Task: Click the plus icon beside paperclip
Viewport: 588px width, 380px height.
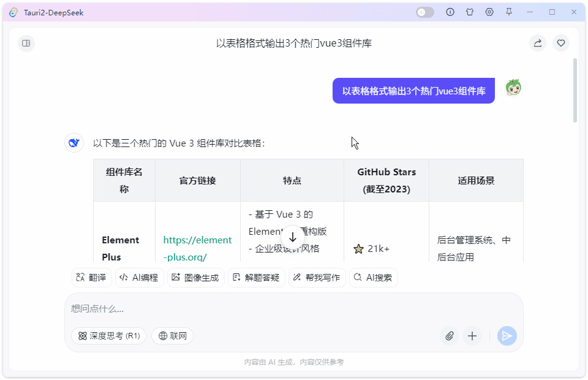Action: pos(472,336)
